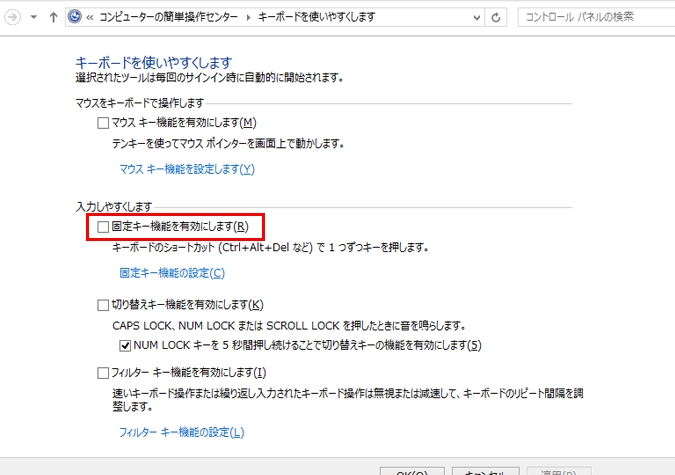Image resolution: width=675 pixels, height=475 pixels.
Task: Click the up one level arrow
Action: [x=53, y=18]
